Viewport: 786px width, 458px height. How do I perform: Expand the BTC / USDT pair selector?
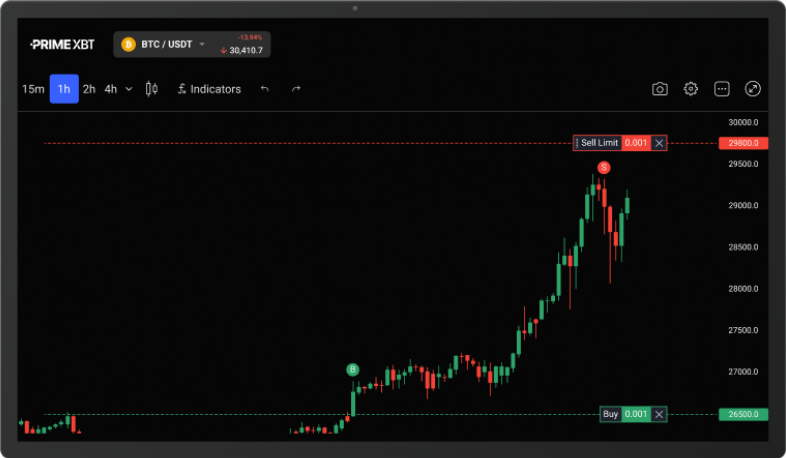point(201,44)
